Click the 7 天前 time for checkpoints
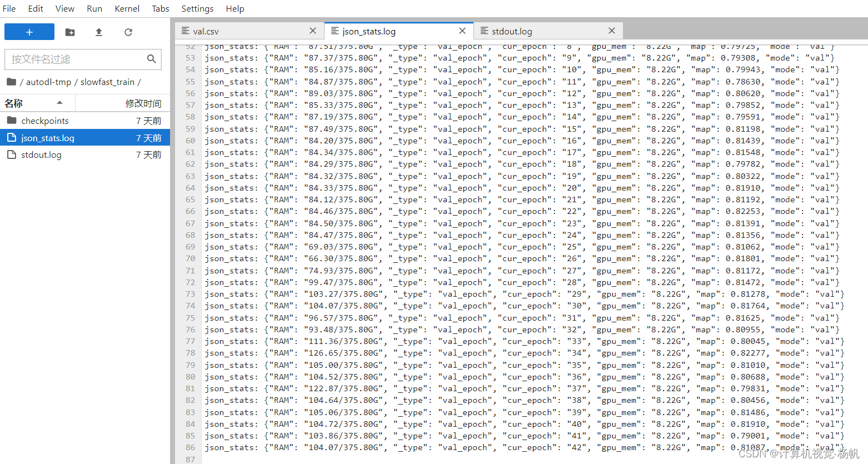Image resolution: width=868 pixels, height=464 pixels. (x=148, y=121)
